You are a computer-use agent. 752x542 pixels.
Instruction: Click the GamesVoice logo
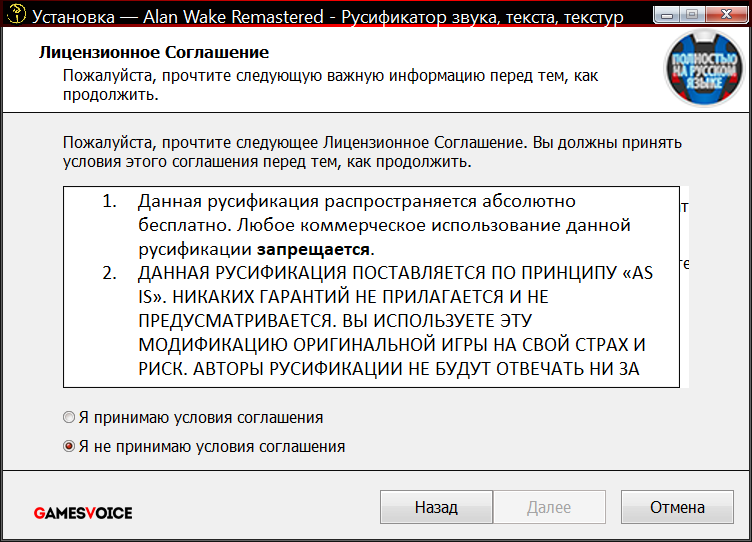pyautogui.click(x=83, y=512)
